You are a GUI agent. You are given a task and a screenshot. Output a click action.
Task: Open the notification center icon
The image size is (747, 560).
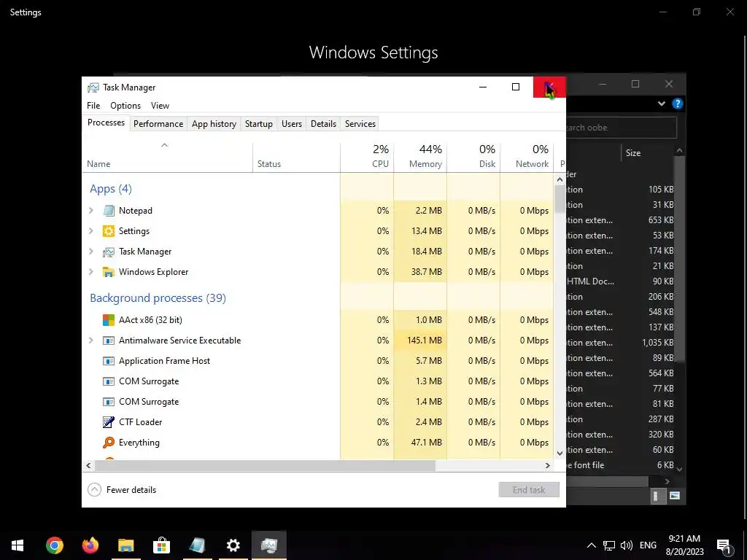[724, 545]
